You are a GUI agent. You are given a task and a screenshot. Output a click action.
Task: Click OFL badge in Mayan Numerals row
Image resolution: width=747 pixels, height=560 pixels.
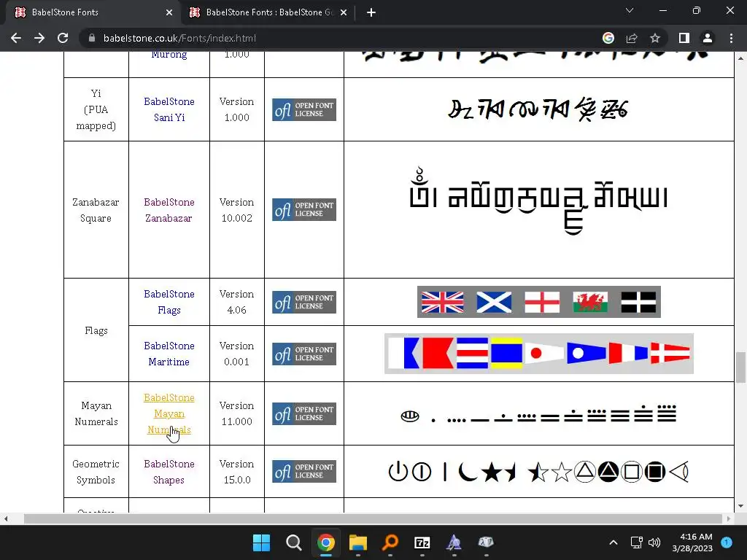304,414
